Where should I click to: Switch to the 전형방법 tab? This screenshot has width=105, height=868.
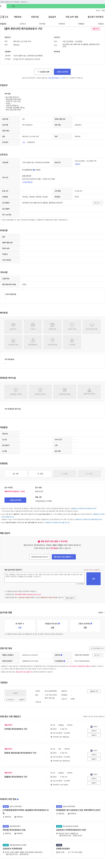(x=81, y=24)
